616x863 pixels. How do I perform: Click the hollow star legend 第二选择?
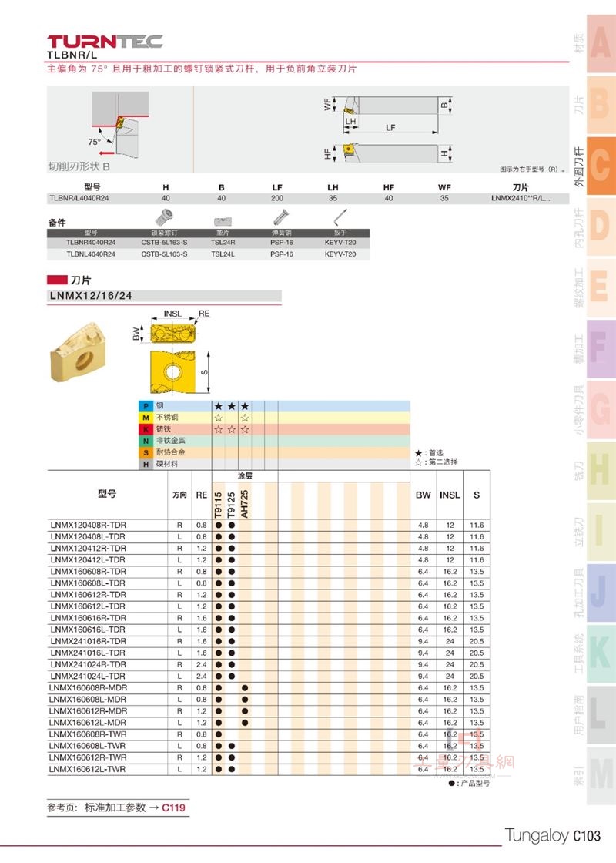point(436,462)
